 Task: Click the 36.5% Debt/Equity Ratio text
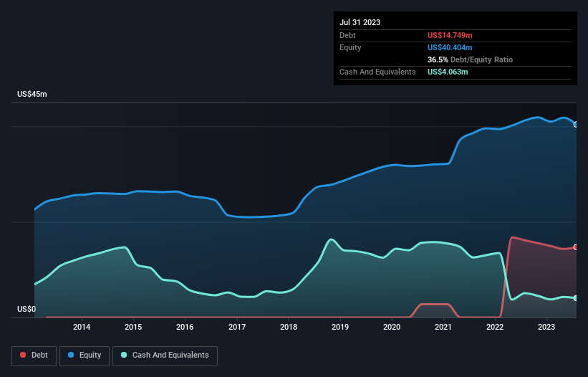(x=470, y=59)
